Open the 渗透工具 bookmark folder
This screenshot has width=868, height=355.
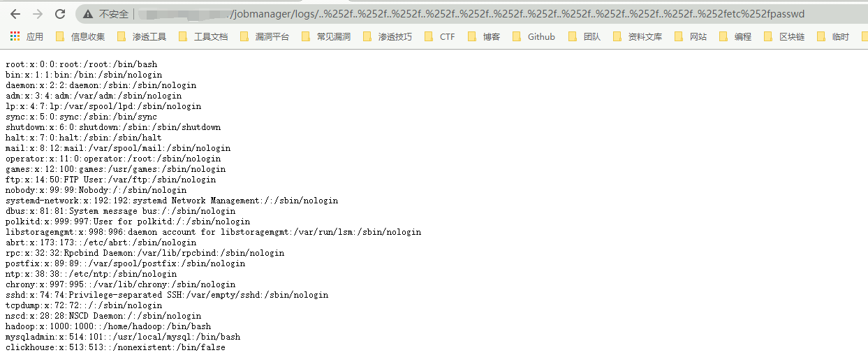(x=142, y=36)
